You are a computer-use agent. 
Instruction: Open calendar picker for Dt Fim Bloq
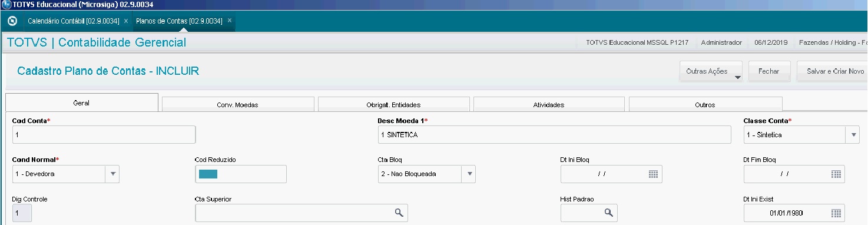(x=836, y=174)
